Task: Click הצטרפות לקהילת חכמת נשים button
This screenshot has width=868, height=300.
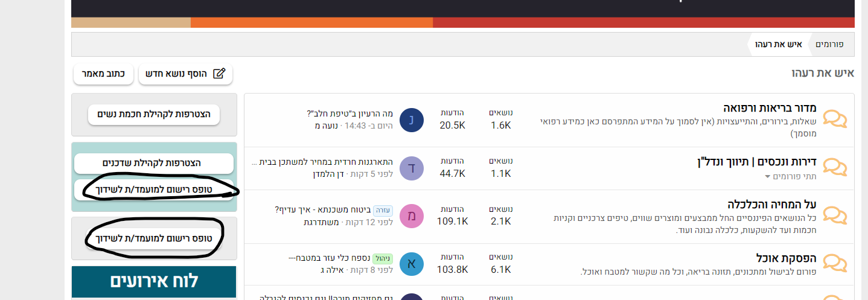Action: 154,114
